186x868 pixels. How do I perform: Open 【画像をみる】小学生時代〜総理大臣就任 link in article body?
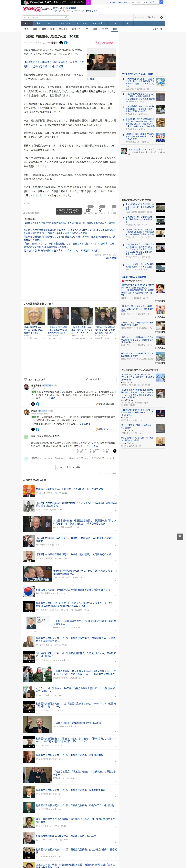click(x=54, y=64)
